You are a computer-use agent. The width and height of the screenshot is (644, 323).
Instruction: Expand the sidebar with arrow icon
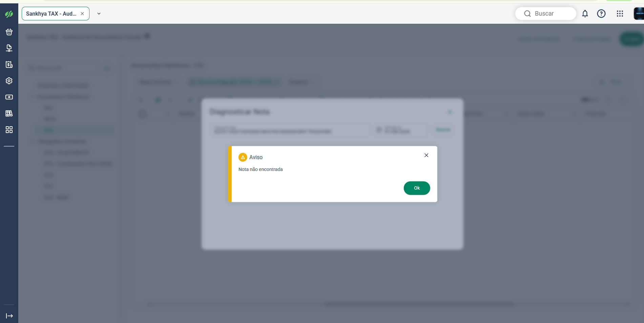[9, 316]
